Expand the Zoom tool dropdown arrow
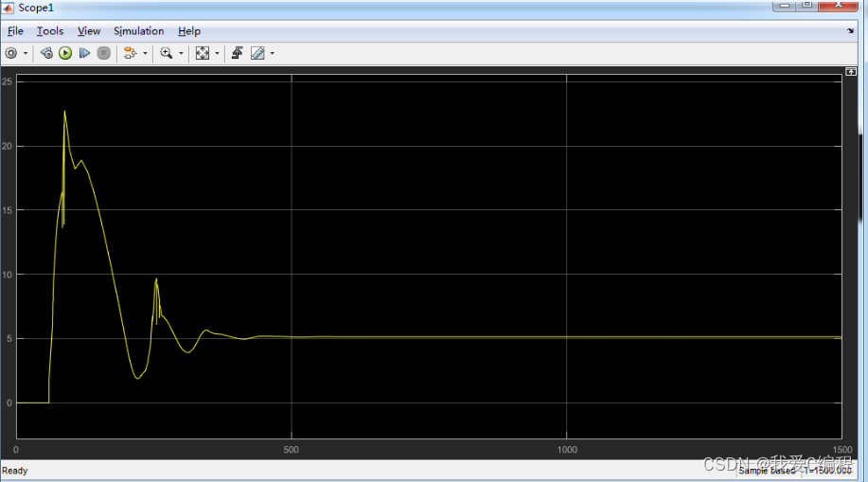Screen dimensions: 868x482 coord(181,54)
